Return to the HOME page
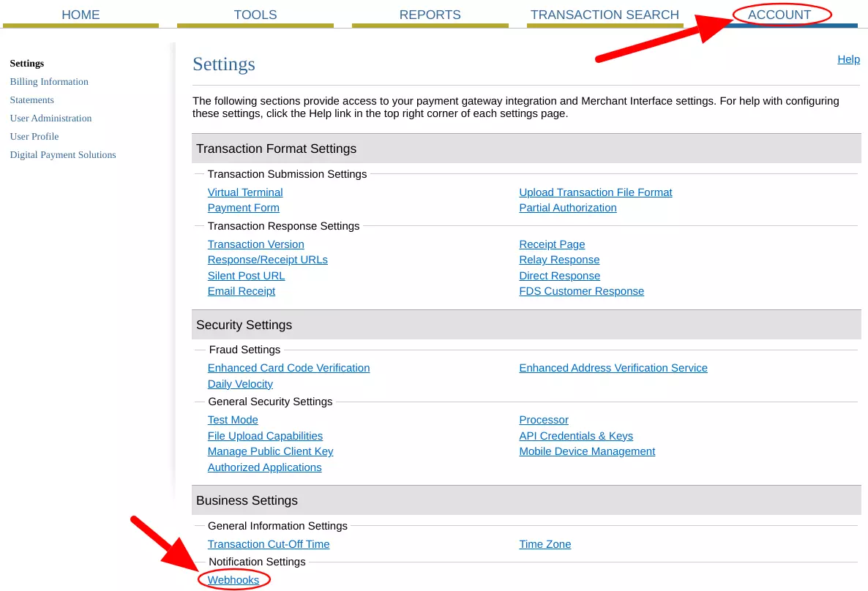This screenshot has height=591, width=868. point(81,15)
